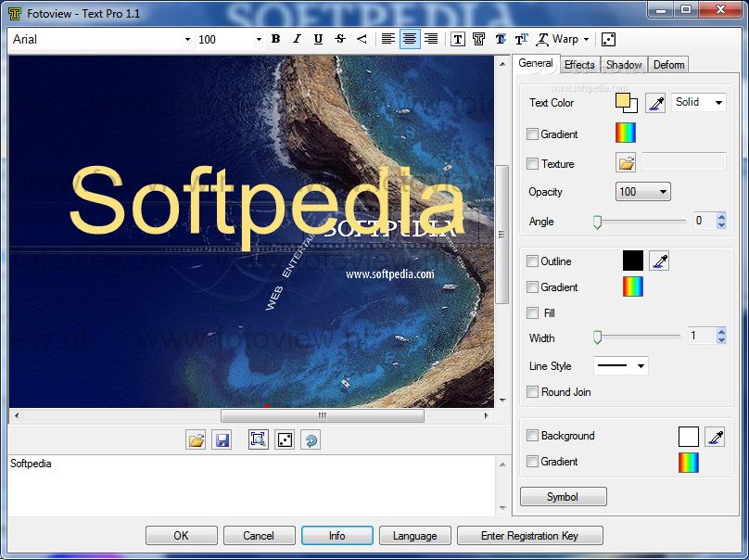Enable the Outline checkbox
The width and height of the screenshot is (749, 560).
point(532,261)
